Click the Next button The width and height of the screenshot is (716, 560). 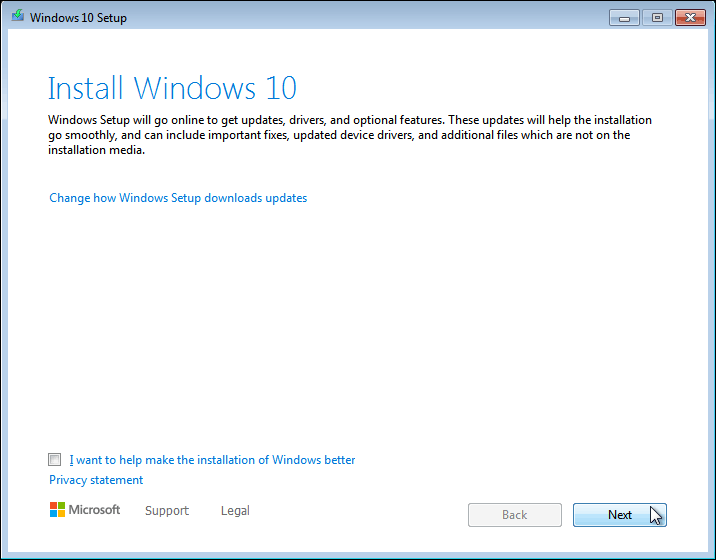coord(620,515)
